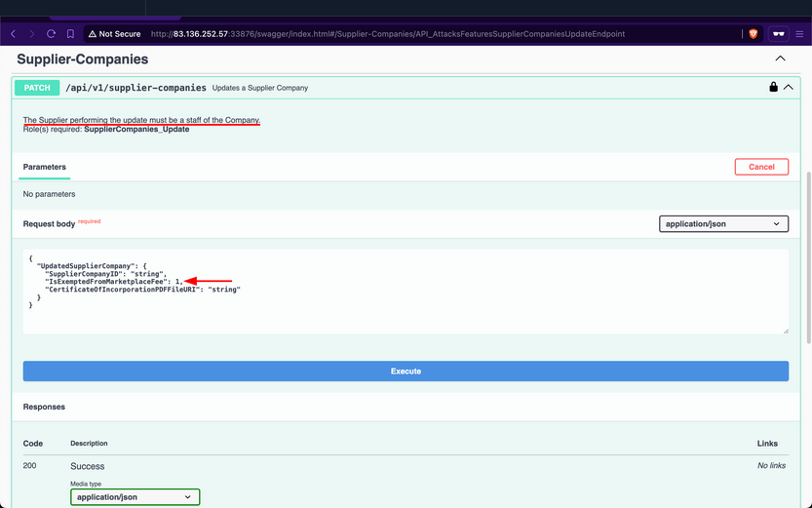The width and height of the screenshot is (812, 508).
Task: Click the blue Execute button
Action: tap(406, 371)
